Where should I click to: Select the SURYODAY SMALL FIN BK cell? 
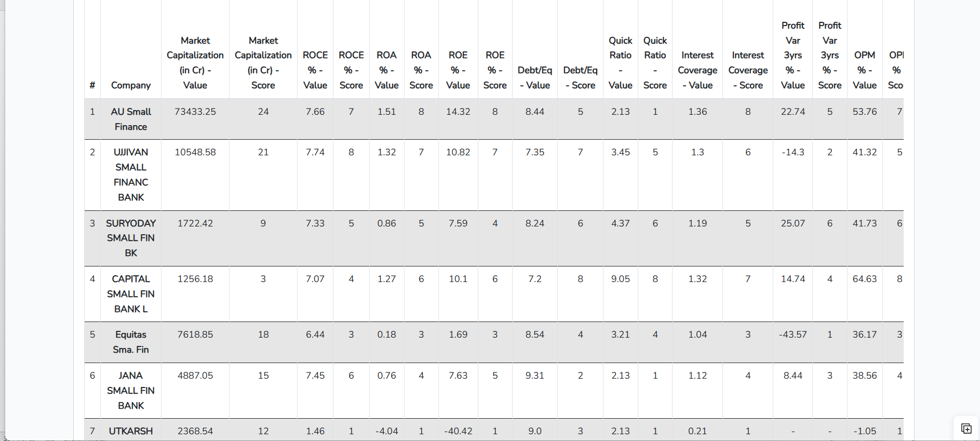(131, 238)
